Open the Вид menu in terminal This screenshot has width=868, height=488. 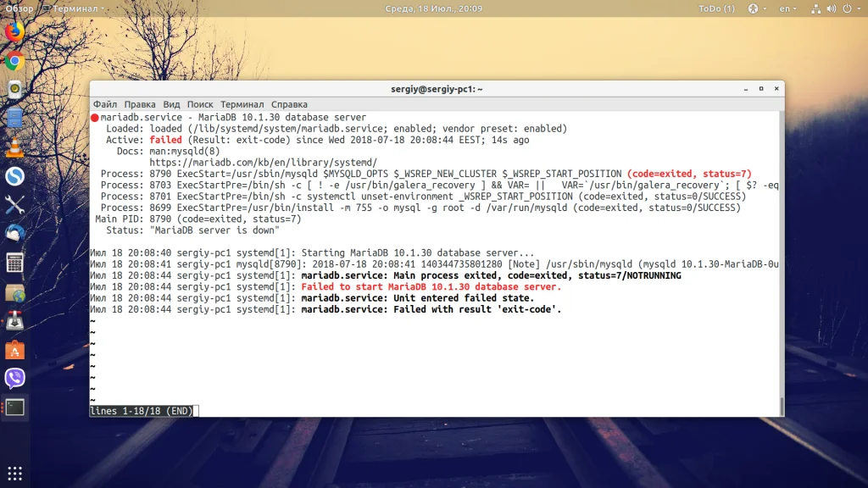click(171, 104)
